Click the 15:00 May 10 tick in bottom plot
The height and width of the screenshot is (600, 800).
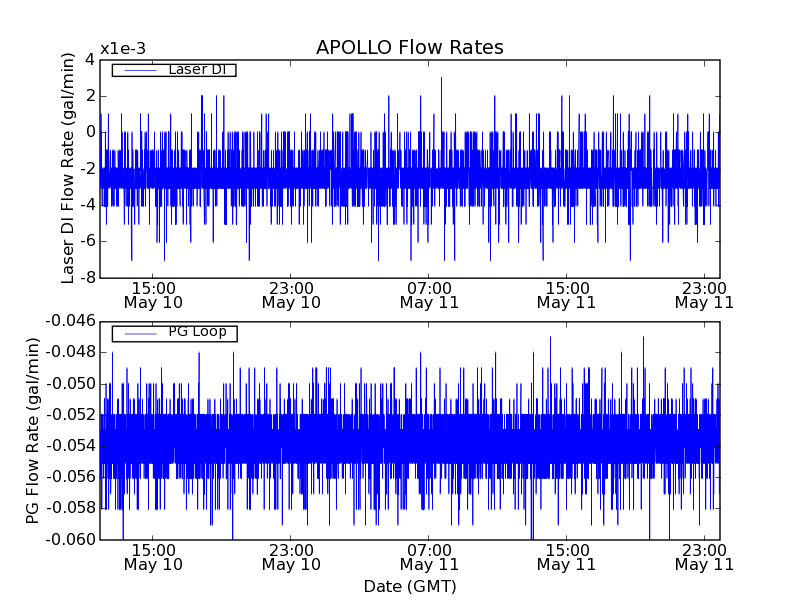pos(153,557)
